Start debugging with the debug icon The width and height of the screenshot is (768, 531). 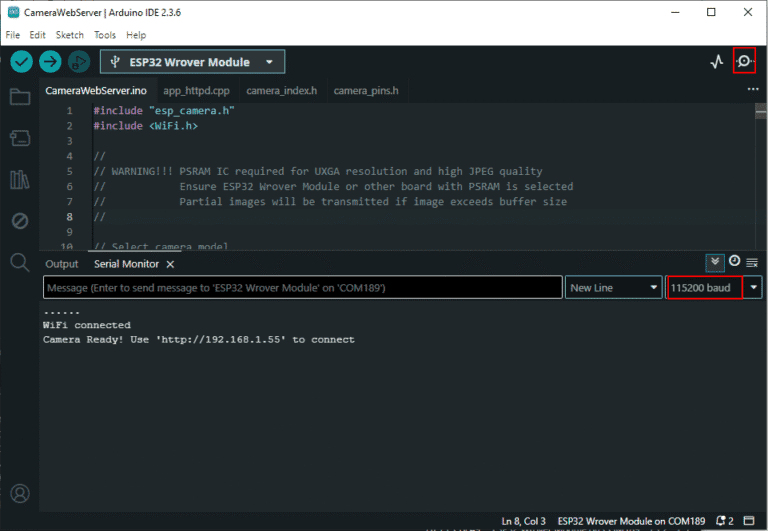(79, 62)
